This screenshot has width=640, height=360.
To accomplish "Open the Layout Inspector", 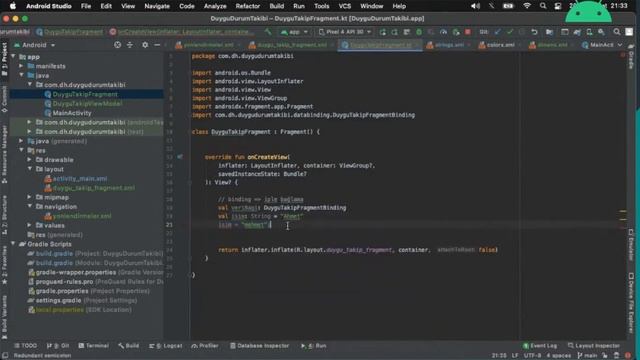I will coord(593,346).
